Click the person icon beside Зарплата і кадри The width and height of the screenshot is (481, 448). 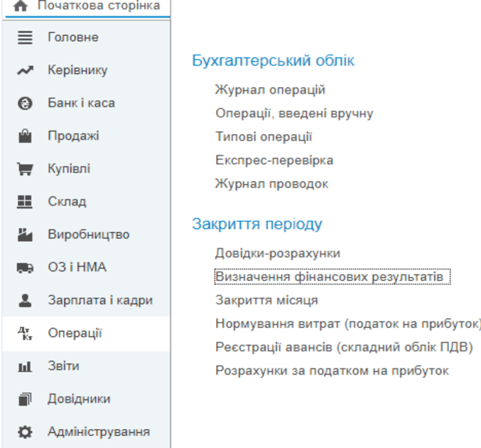21,300
